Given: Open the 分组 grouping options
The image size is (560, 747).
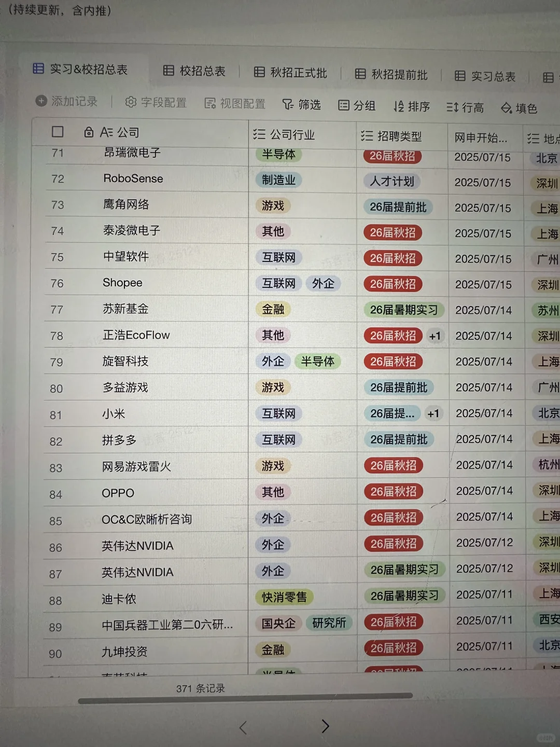Looking at the screenshot, I should (357, 106).
